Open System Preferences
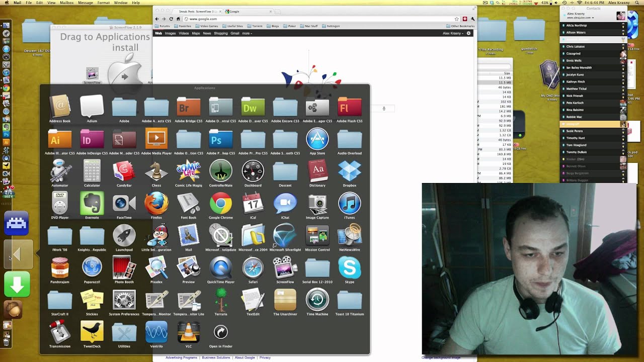Image resolution: width=644 pixels, height=362 pixels. 124,300
